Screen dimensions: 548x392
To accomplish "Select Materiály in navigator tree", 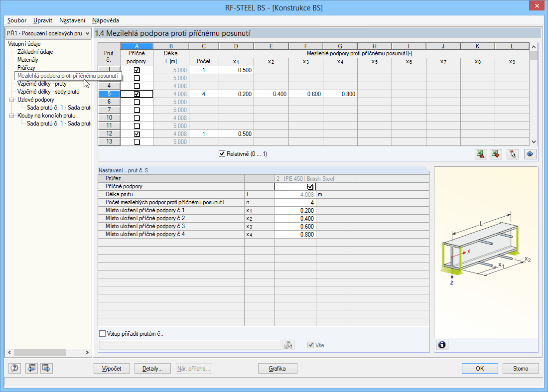I will coord(27,60).
